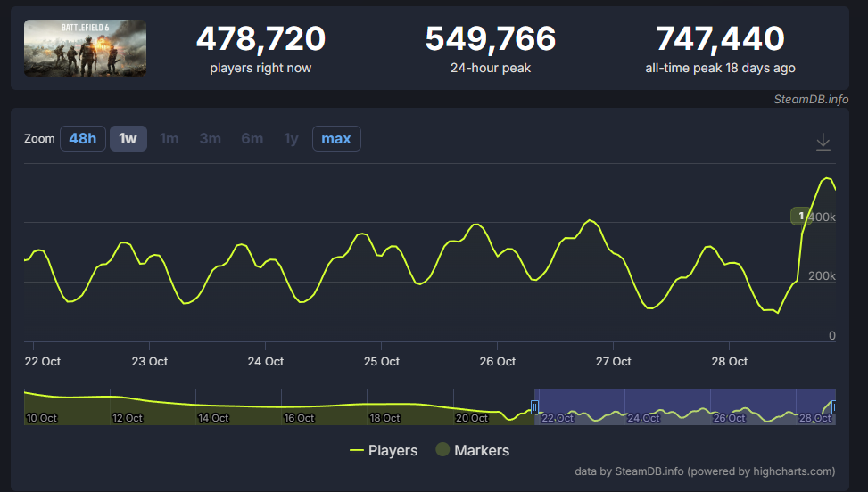Click the highlighted navigator selection window
Image resolution: width=868 pixels, height=492 pixels.
click(685, 406)
